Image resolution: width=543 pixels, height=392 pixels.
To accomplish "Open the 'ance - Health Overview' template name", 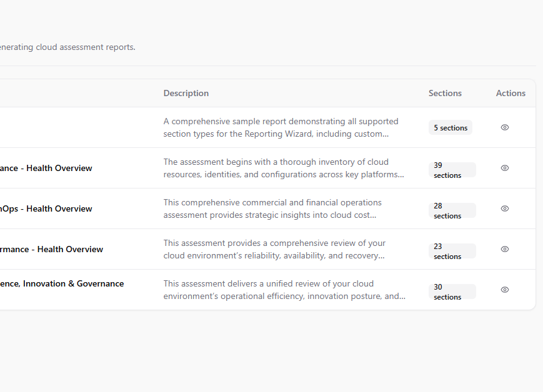I will (x=46, y=168).
